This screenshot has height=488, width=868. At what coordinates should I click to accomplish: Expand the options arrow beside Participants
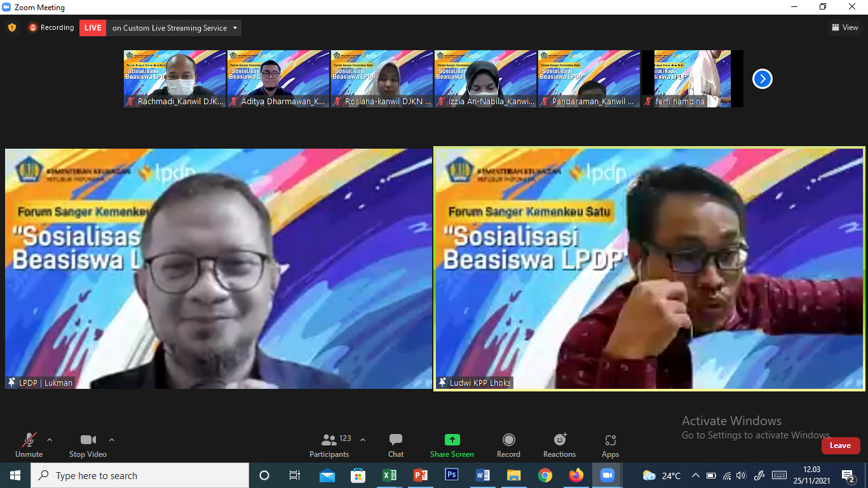coord(363,440)
